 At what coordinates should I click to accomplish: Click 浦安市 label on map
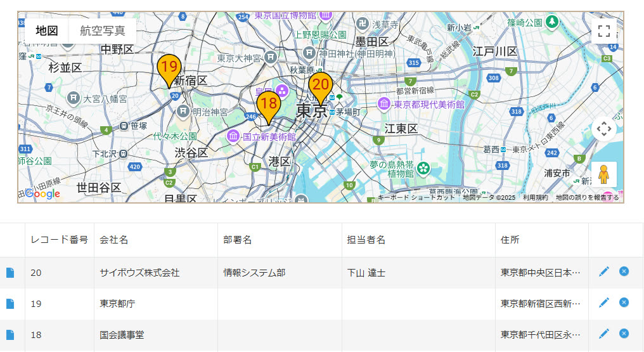(557, 173)
